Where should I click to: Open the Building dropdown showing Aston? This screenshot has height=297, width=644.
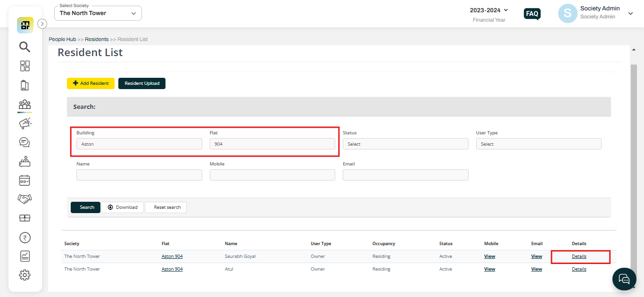click(x=139, y=144)
